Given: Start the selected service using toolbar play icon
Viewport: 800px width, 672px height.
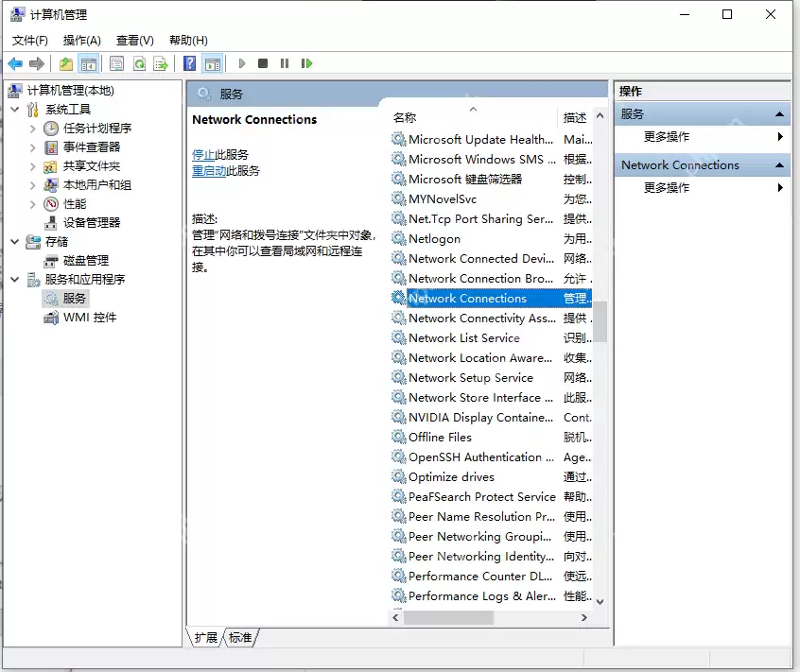Looking at the screenshot, I should pyautogui.click(x=242, y=63).
